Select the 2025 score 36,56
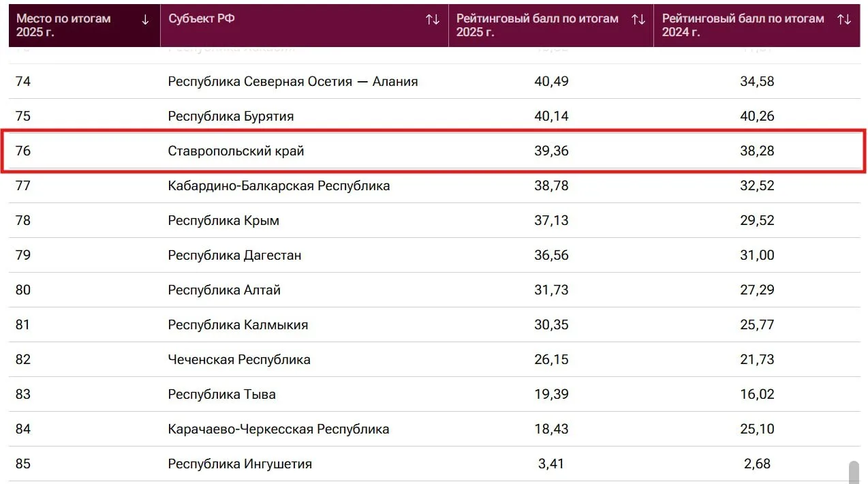Screen dimensions: 868x484 (x=551, y=255)
